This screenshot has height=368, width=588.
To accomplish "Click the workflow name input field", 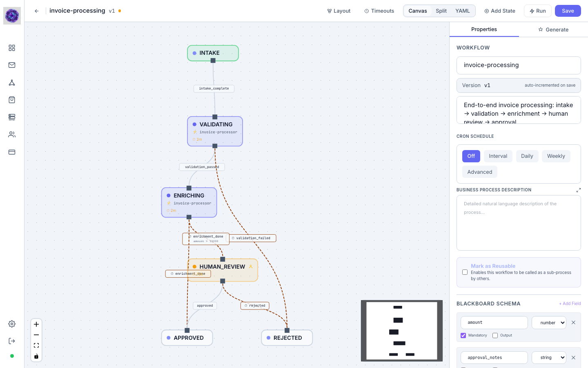I will click(519, 65).
